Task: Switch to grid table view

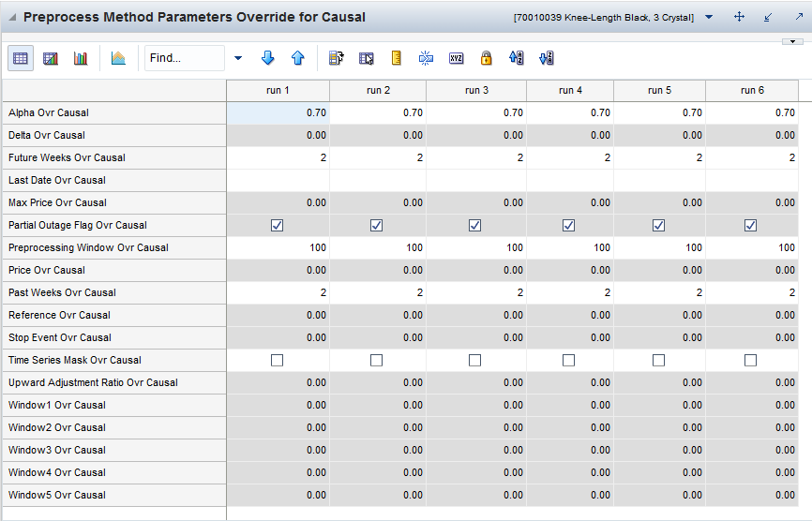Action: click(x=21, y=58)
